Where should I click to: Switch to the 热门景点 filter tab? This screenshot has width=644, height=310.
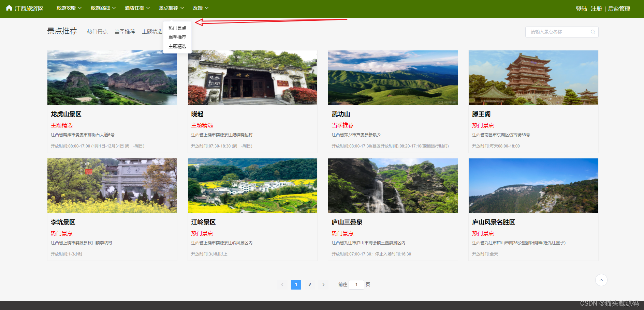(98, 32)
